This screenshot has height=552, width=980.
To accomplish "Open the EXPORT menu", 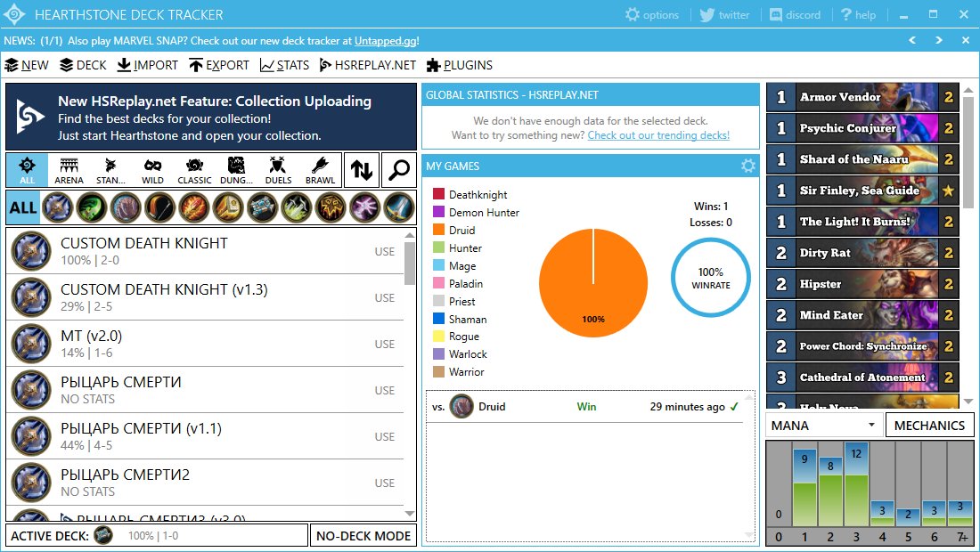I will [x=219, y=65].
